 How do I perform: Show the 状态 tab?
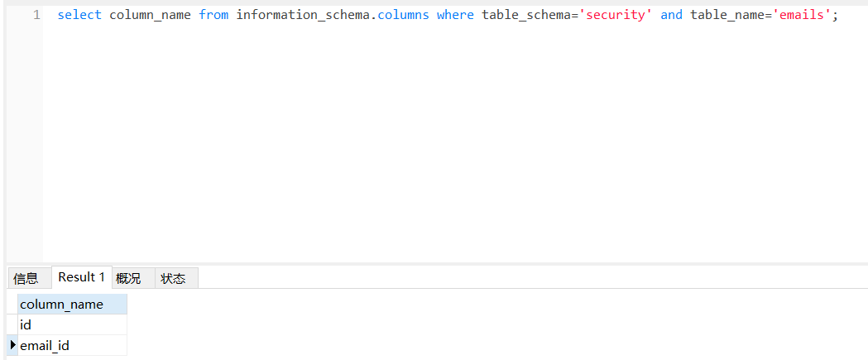173,278
